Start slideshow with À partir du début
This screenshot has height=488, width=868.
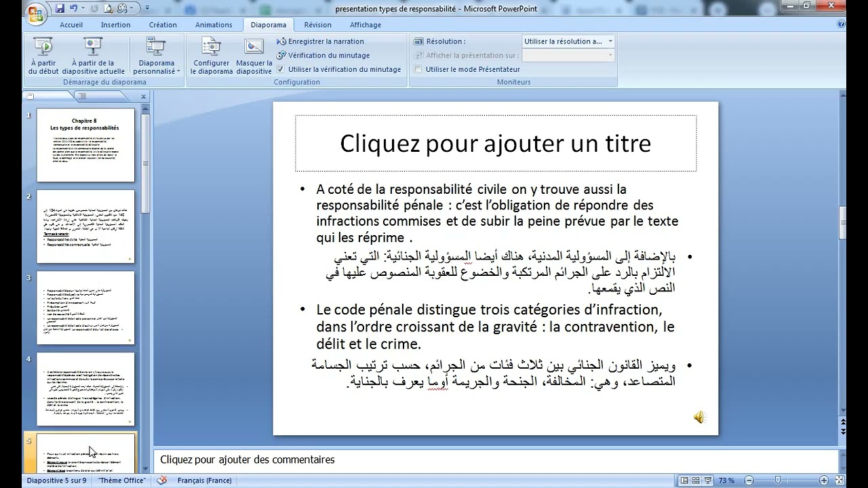click(x=43, y=56)
